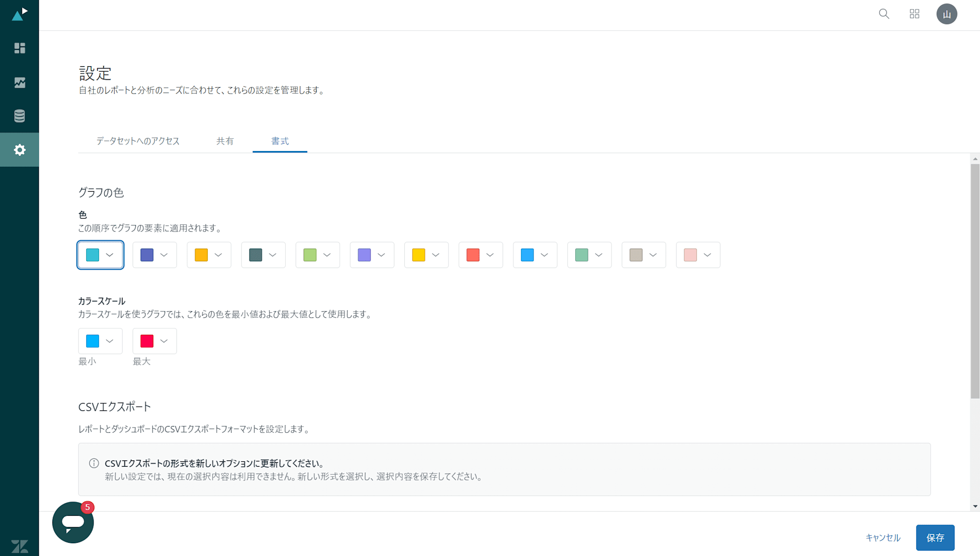
Task: Click the beige gray color swatch
Action: point(636,255)
